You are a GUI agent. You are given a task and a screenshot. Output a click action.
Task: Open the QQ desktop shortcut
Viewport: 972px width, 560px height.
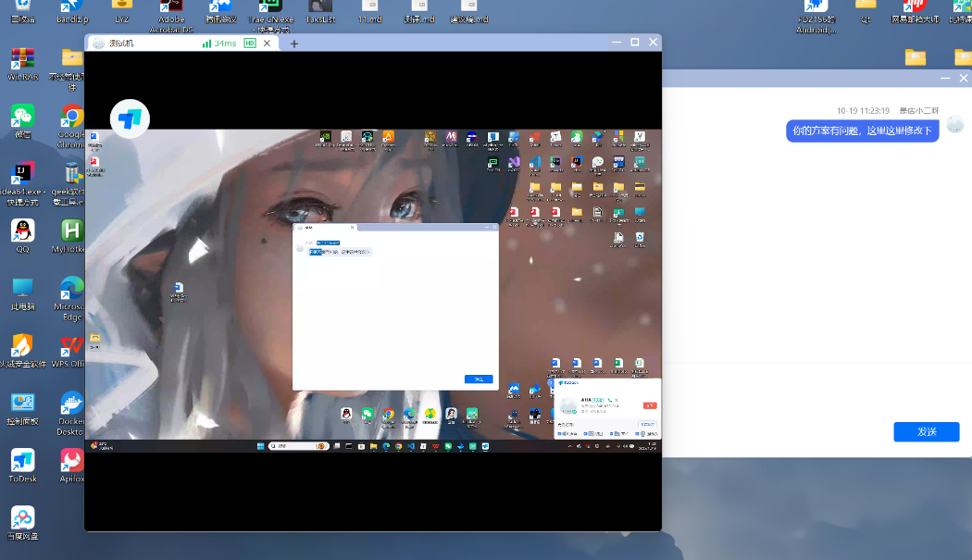click(22, 234)
